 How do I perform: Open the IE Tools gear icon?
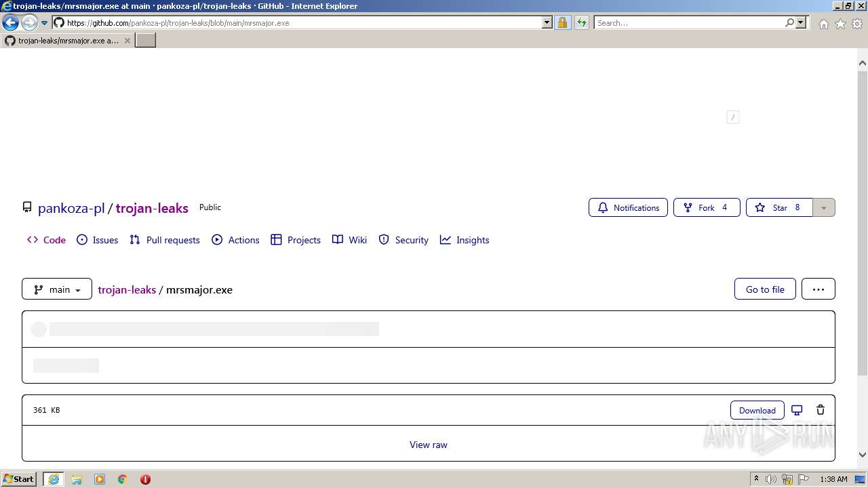click(x=857, y=24)
